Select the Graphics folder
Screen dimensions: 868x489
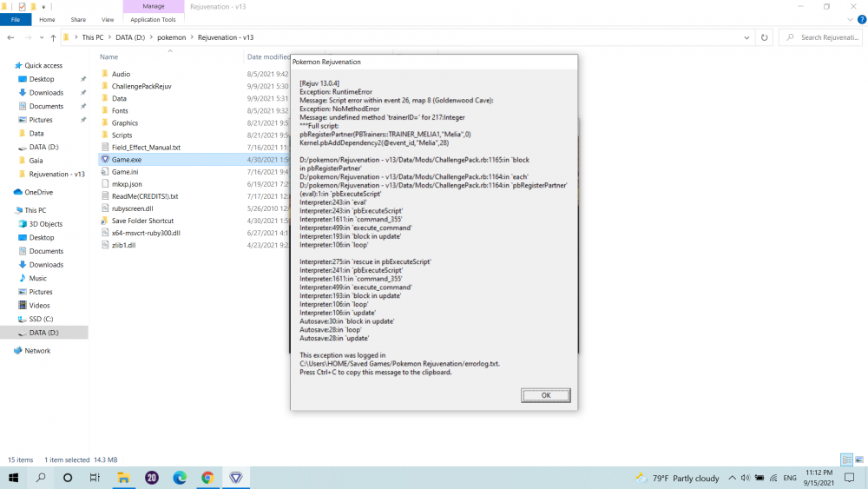[124, 123]
